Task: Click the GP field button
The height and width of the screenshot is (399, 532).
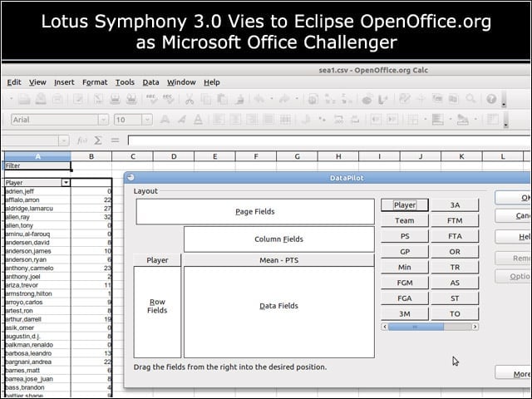Action: pyautogui.click(x=405, y=252)
